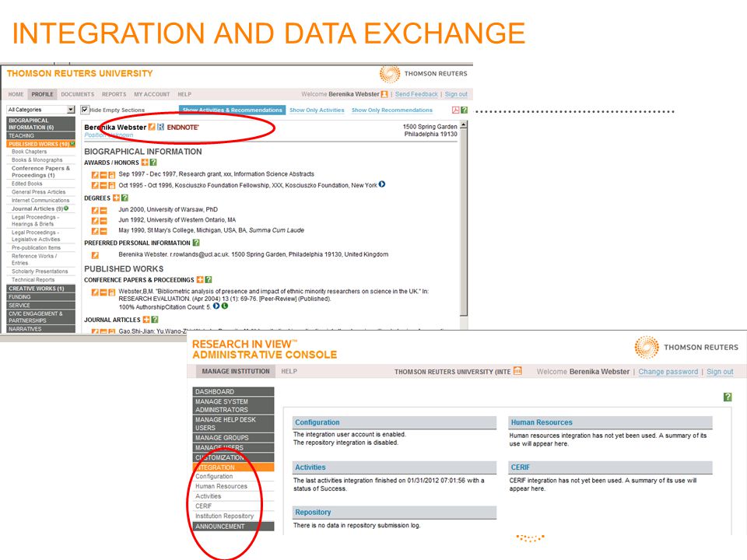Screen dimensions: 747x560
Task: Click the Change password link
Action: tap(668, 372)
